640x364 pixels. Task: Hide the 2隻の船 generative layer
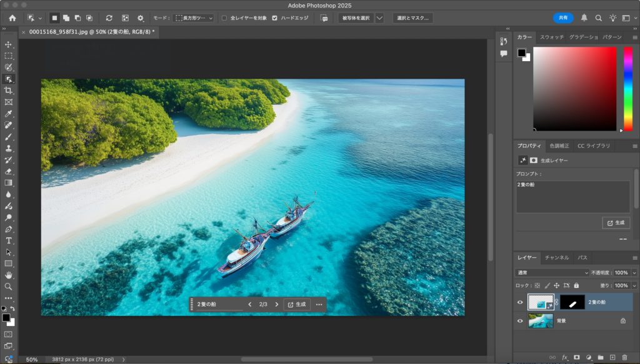coord(520,302)
